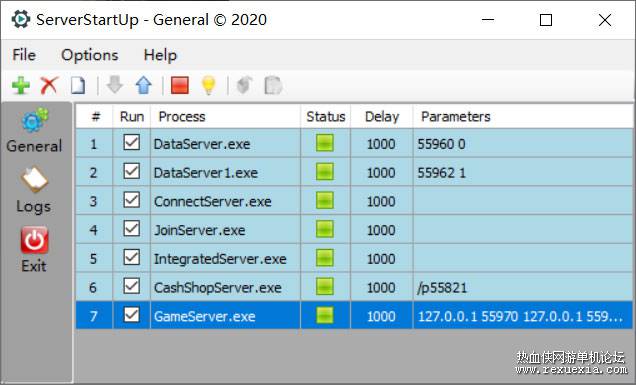Click the # column header
This screenshot has height=385, width=636.
(95, 117)
